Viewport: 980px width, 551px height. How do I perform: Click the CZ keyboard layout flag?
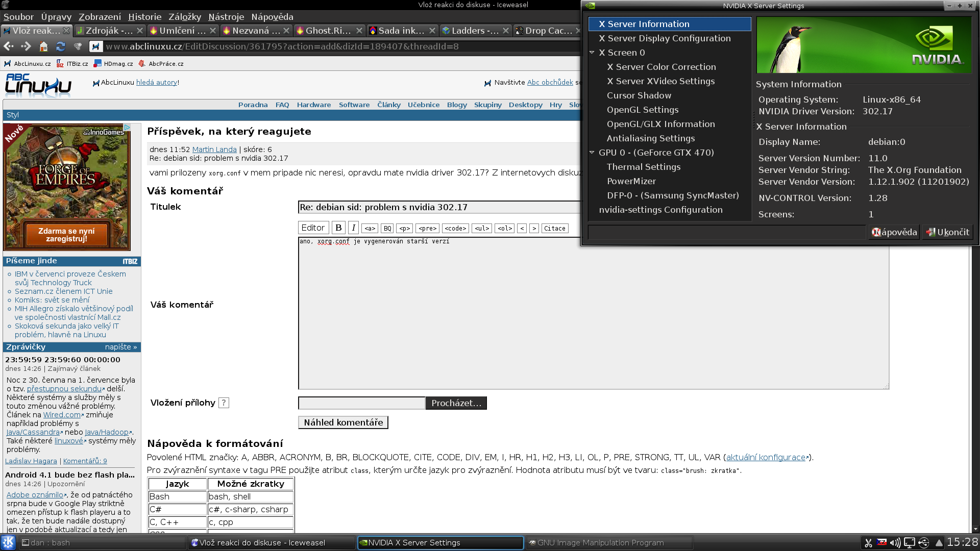(881, 542)
